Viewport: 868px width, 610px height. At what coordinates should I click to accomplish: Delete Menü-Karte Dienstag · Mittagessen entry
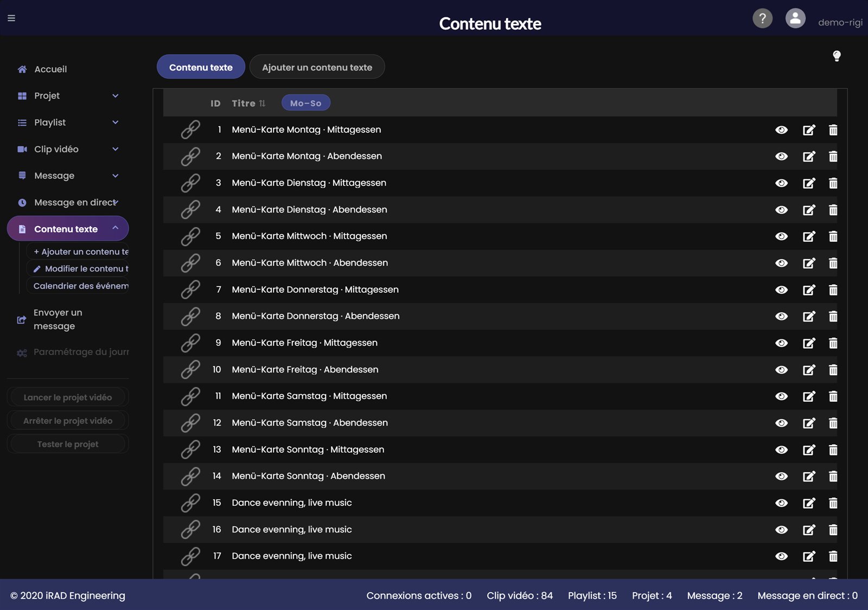point(833,183)
